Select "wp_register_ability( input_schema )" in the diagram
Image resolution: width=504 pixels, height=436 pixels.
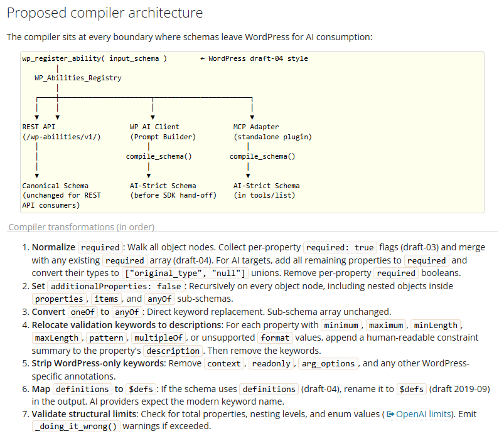tap(95, 58)
